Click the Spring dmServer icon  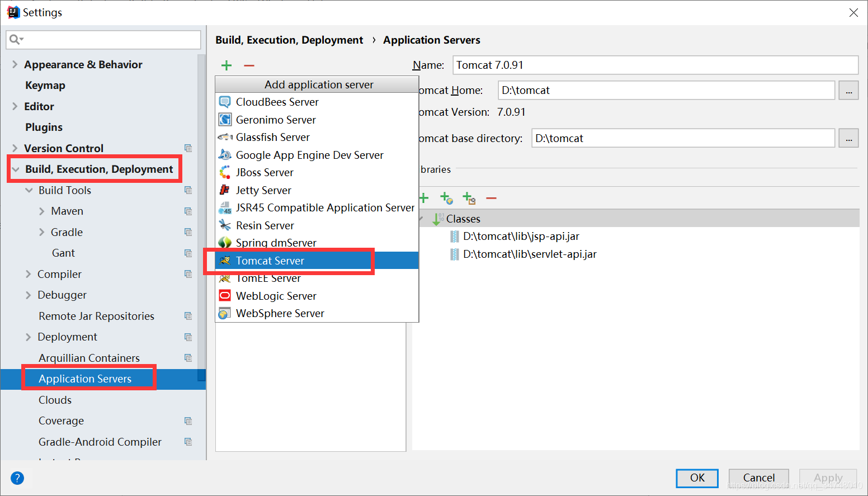225,243
